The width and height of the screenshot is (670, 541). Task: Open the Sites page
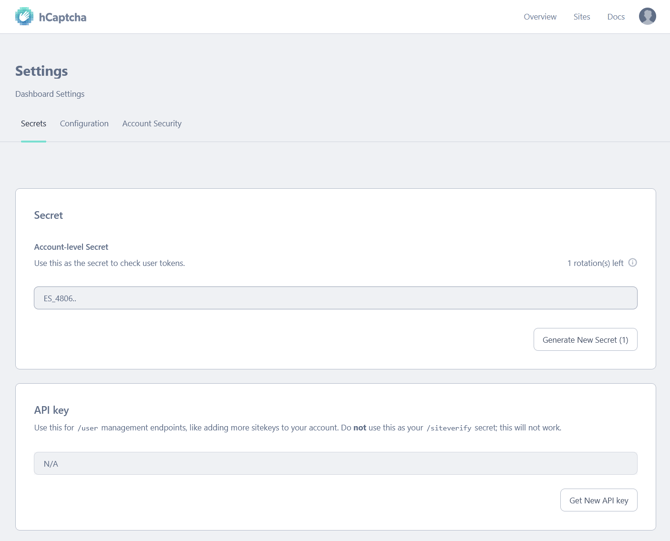[582, 17]
